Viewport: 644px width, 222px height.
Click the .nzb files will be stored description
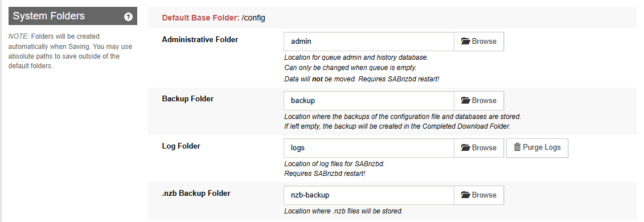coord(343,211)
